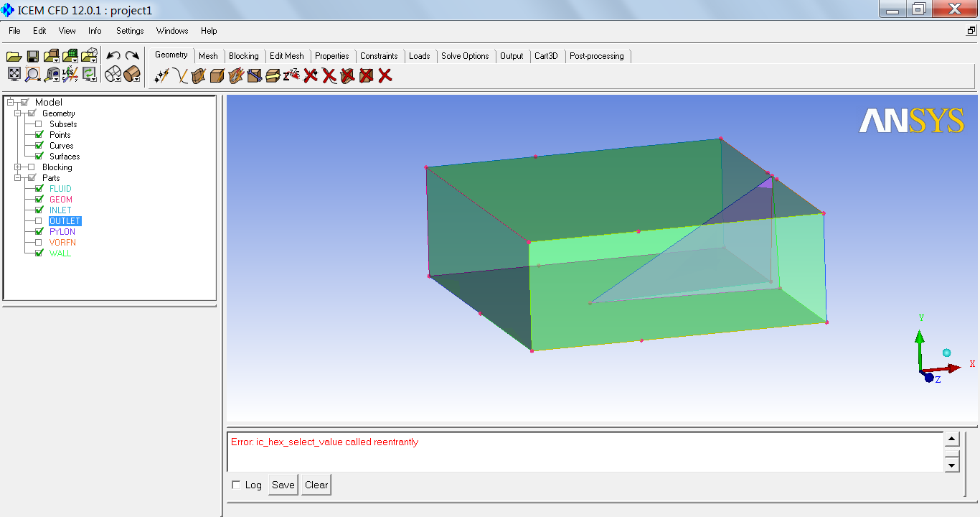Open the solid shading display dropdown
980x517 pixels.
(x=132, y=74)
